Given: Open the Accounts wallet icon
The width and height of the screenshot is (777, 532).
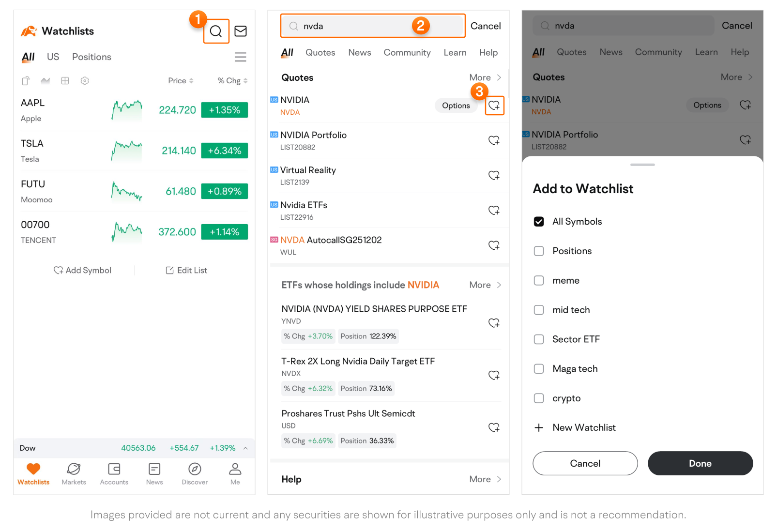Looking at the screenshot, I should 114,473.
